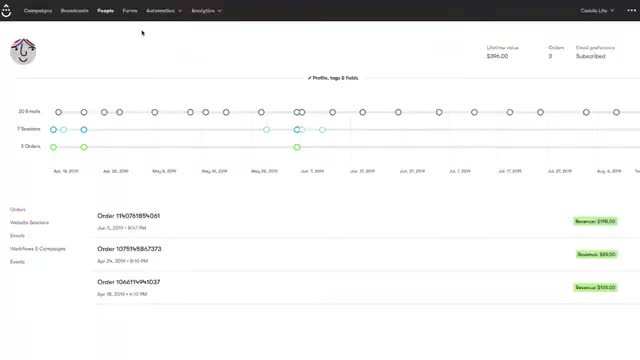Viewport: 640px width, 360px height.
Task: Click the Apr 18, 2019 order timestamp
Action: [122, 294]
